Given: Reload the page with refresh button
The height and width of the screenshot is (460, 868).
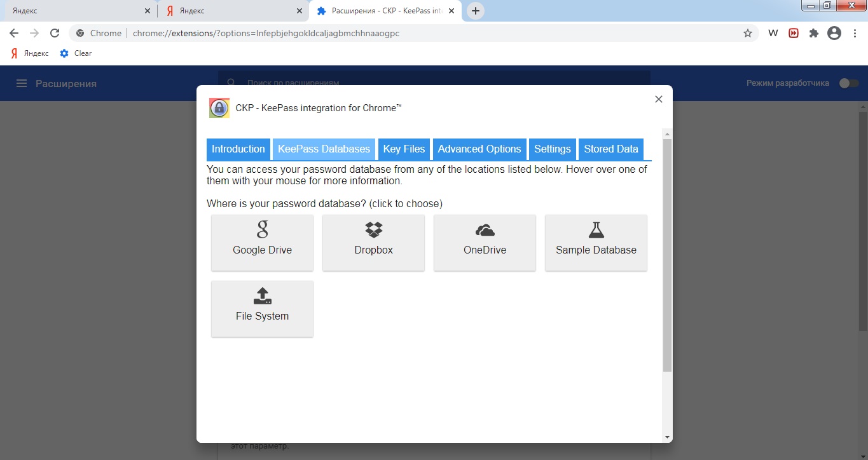Looking at the screenshot, I should (55, 34).
